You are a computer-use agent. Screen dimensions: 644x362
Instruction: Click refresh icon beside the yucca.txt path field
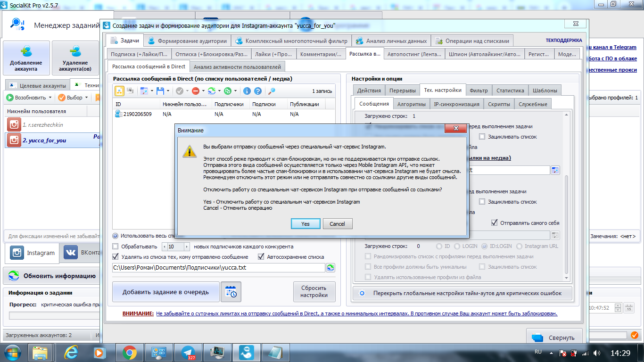(x=330, y=268)
